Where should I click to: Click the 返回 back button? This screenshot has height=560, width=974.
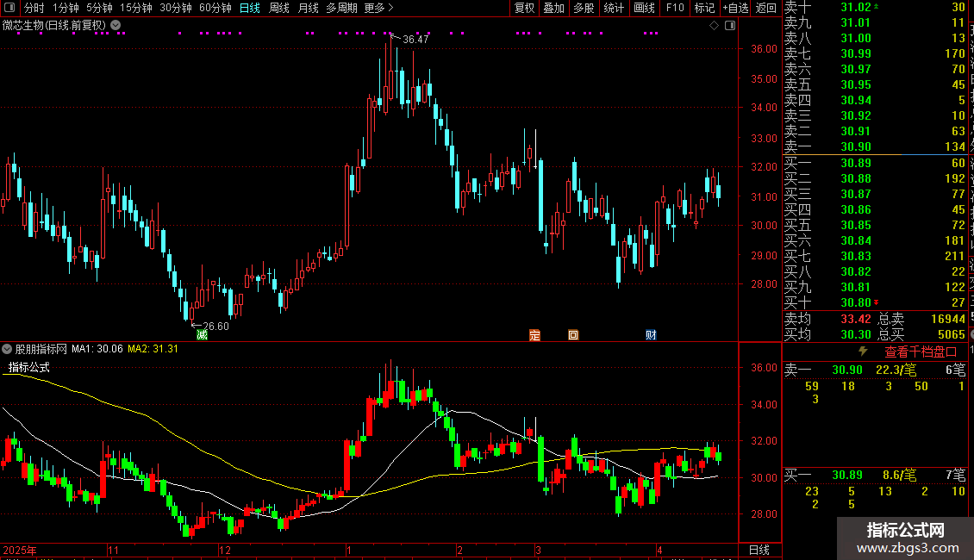766,8
